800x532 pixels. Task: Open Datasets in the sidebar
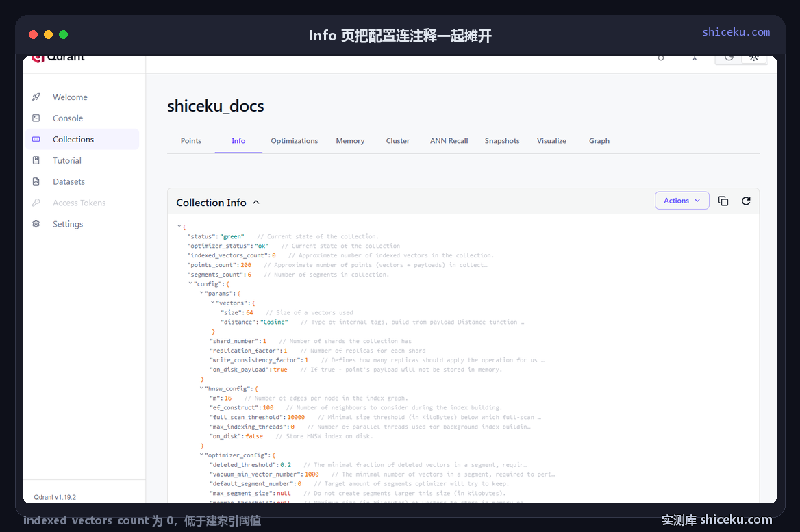82,181
